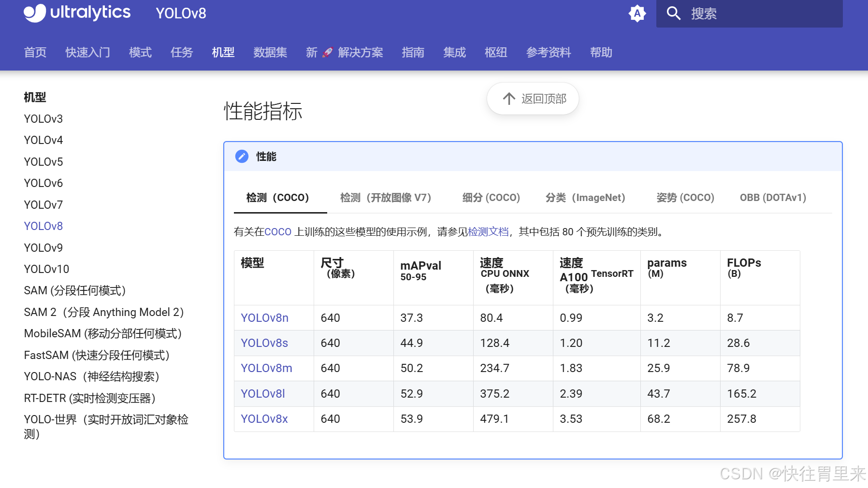The image size is (868, 488).
Task: Click the 性能指标 heading
Action: (263, 111)
